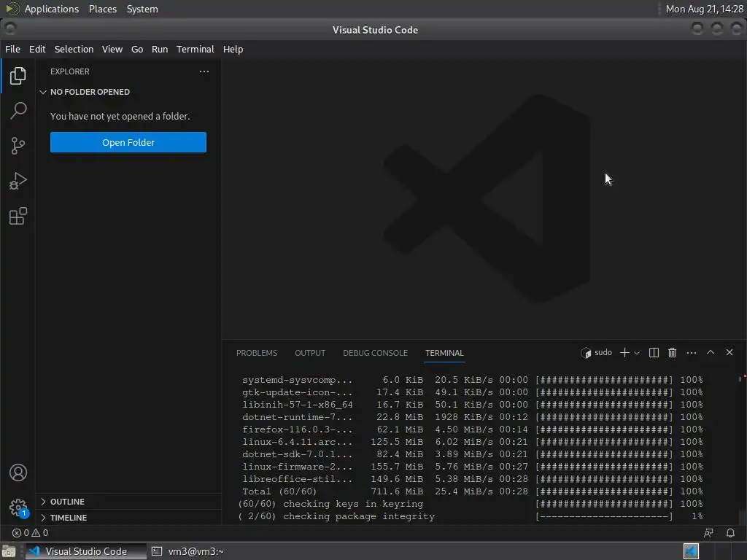
Task: Open errors and warnings status bar indicator
Action: [x=30, y=533]
